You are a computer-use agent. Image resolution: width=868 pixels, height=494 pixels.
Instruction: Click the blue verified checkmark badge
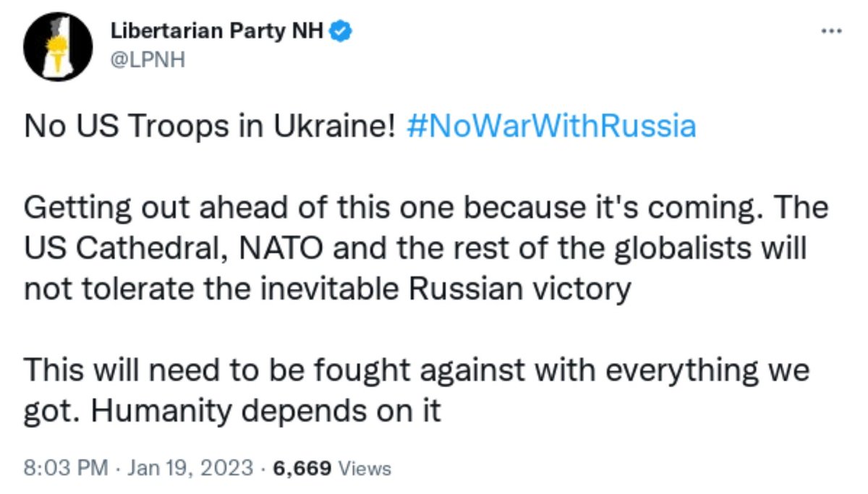click(x=341, y=31)
